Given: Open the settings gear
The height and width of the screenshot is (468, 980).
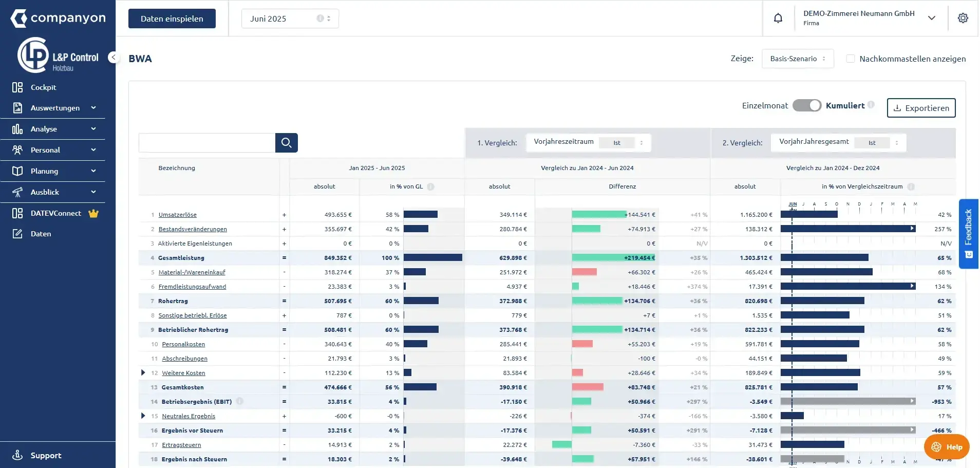Looking at the screenshot, I should (x=963, y=18).
